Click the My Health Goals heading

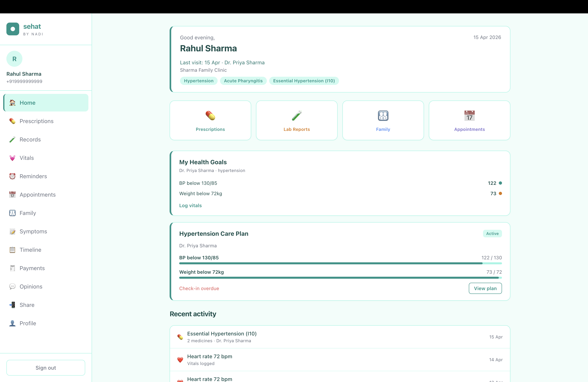(x=203, y=162)
